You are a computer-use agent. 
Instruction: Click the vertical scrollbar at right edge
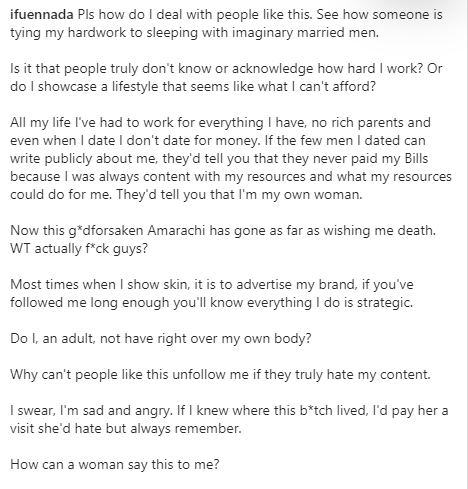point(467,244)
